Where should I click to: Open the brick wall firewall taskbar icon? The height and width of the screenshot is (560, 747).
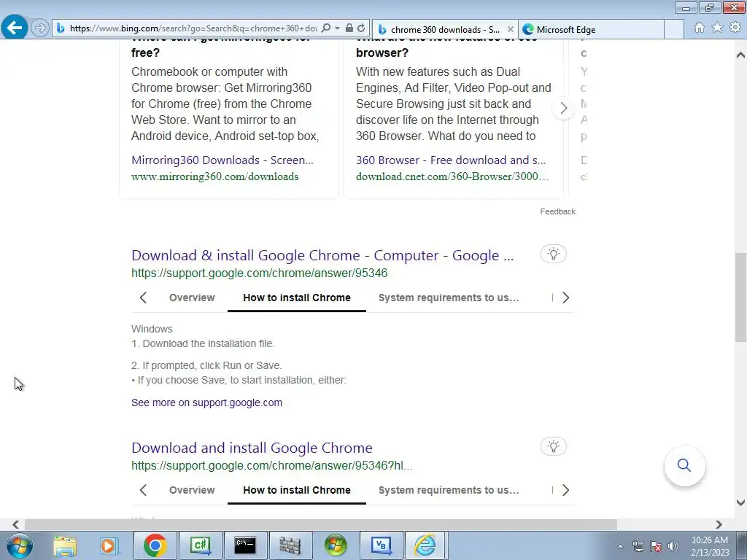pyautogui.click(x=290, y=545)
